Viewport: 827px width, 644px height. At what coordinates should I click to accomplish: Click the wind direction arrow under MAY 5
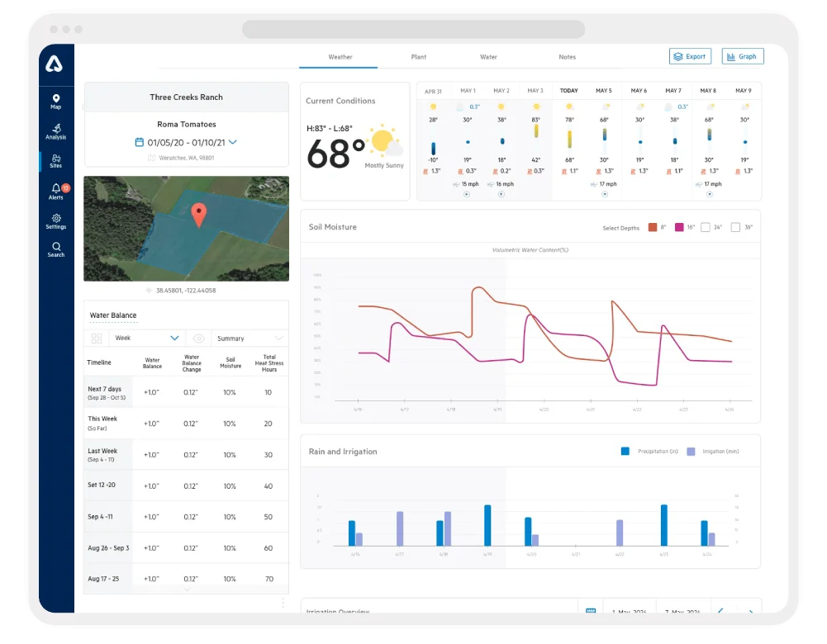tap(605, 195)
